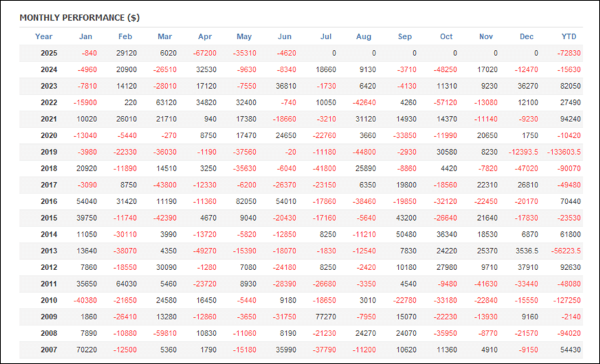Screen dimensions: 600x364
Task: Select the 2021 year row label
Action: tap(49, 119)
